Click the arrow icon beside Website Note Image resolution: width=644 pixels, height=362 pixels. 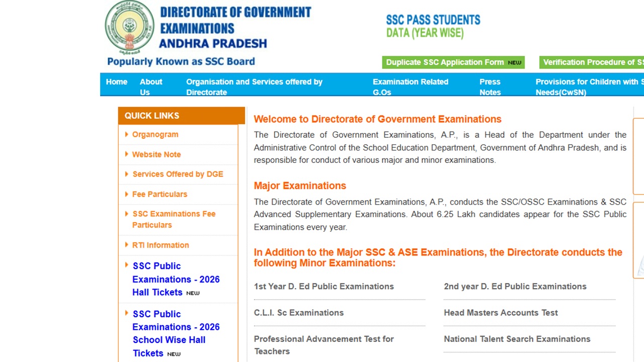(x=126, y=154)
